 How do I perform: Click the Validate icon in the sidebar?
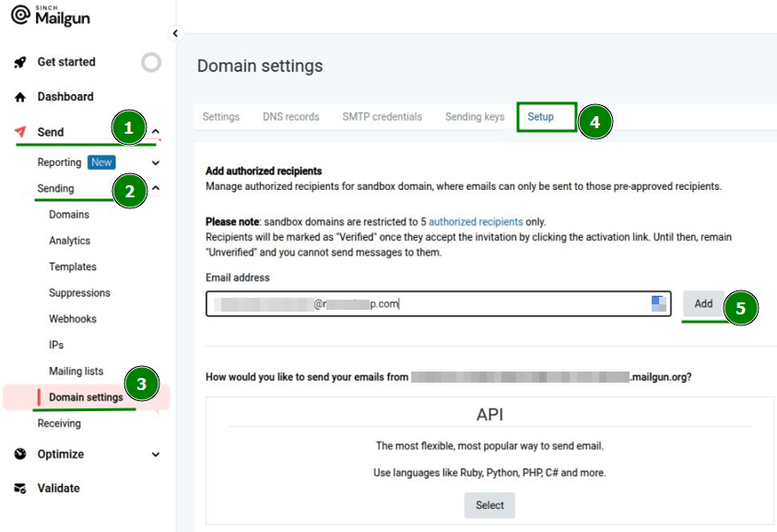click(20, 488)
